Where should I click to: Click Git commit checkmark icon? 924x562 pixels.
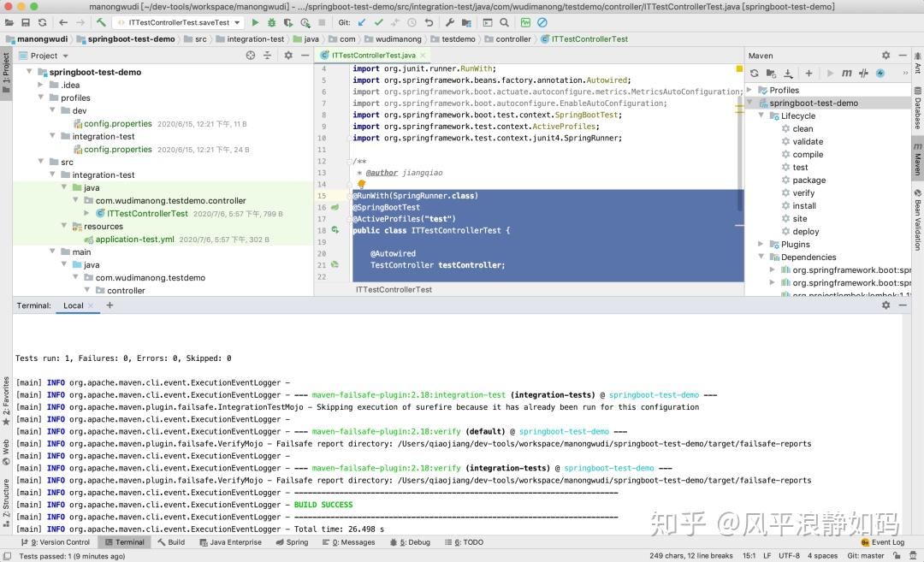pyautogui.click(x=378, y=22)
